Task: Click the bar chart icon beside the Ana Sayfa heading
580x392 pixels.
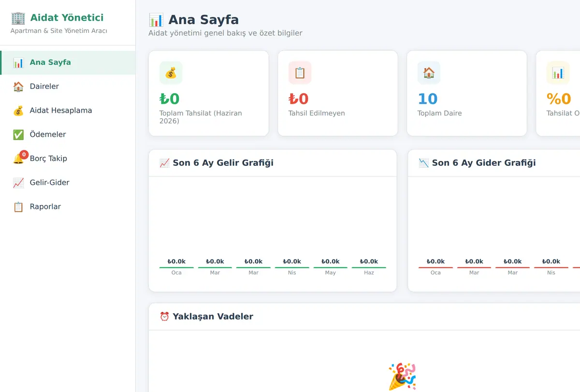Action: coord(156,20)
